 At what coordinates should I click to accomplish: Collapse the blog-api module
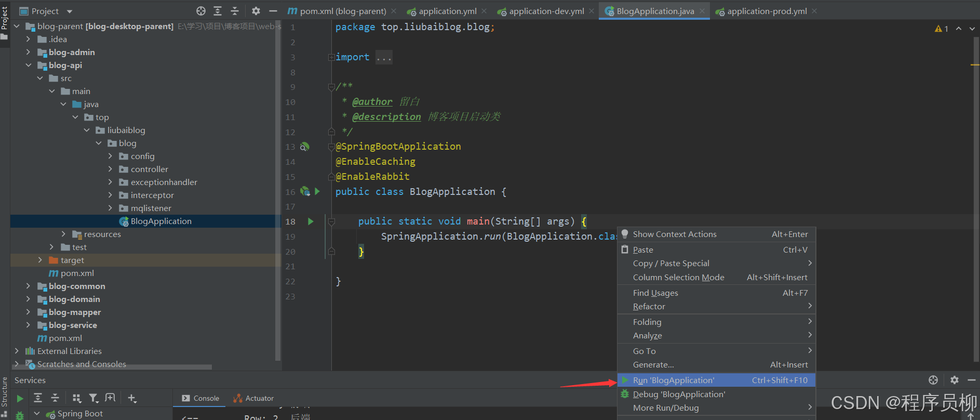[x=29, y=65]
